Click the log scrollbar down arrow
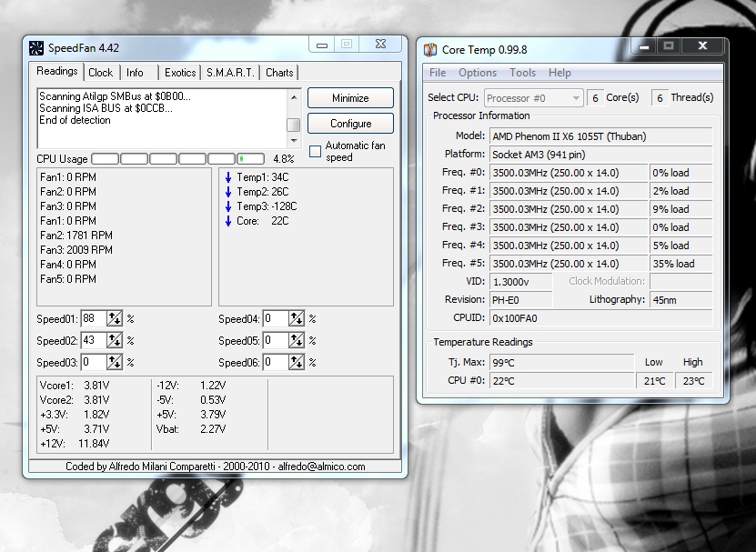The height and width of the screenshot is (552, 756). [294, 141]
